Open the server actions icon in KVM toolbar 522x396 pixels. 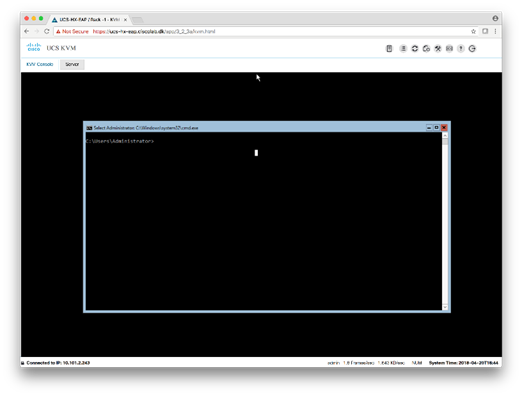(403, 49)
